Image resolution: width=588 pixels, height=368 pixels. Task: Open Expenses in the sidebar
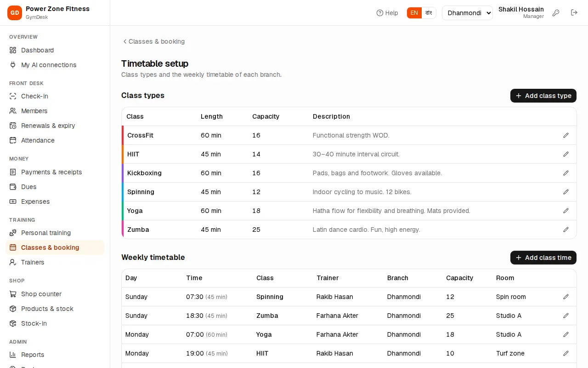click(x=55, y=201)
